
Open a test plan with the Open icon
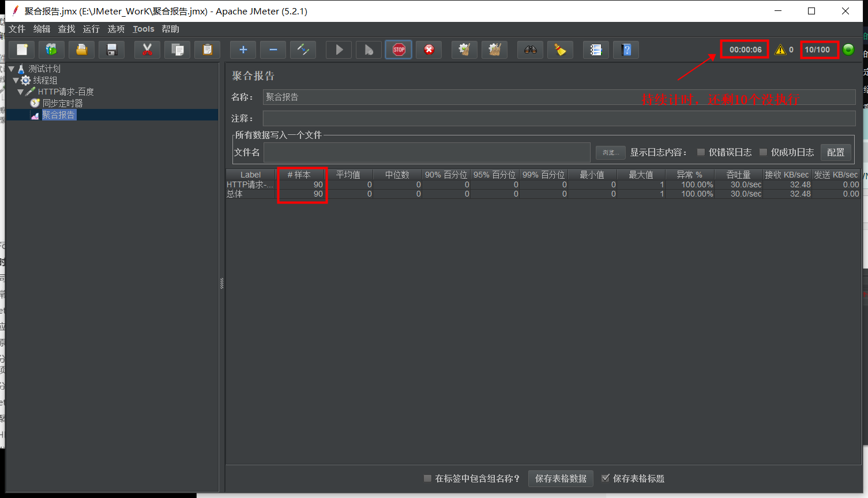(x=81, y=50)
